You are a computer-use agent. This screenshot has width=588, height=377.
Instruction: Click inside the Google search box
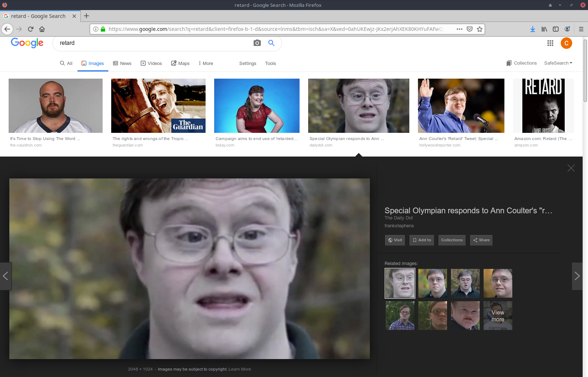[154, 43]
